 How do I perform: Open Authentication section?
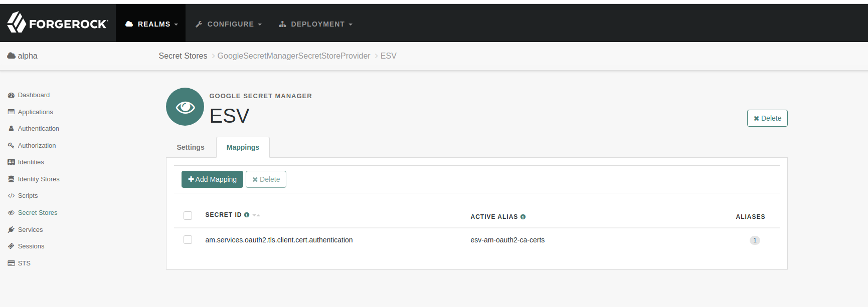click(x=39, y=129)
